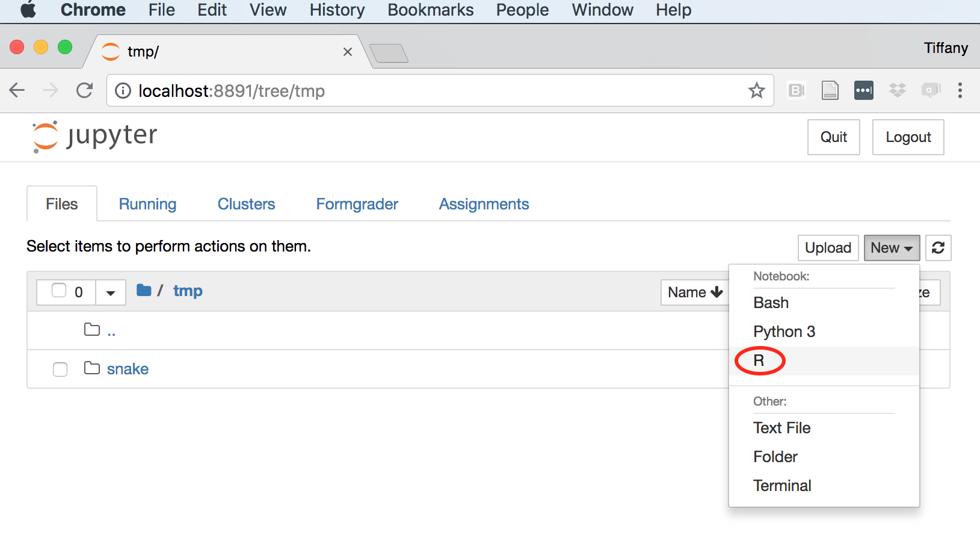This screenshot has width=980, height=550.
Task: Tick the checkbox beside snake folder
Action: tap(60, 369)
